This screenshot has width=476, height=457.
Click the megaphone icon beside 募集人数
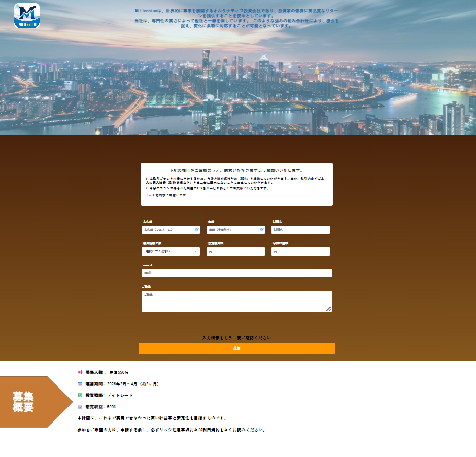[80, 372]
